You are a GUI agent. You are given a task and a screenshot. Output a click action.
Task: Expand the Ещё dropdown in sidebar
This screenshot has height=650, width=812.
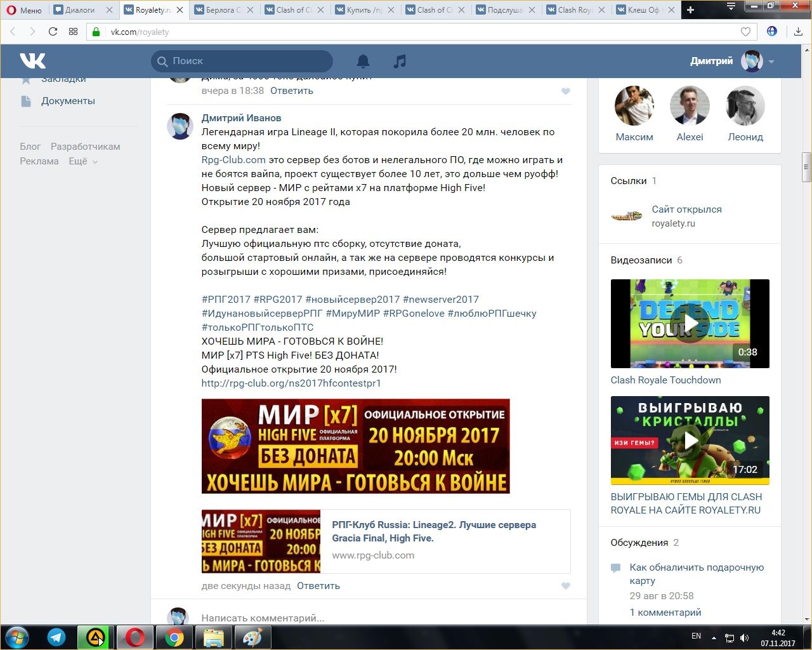coord(83,161)
